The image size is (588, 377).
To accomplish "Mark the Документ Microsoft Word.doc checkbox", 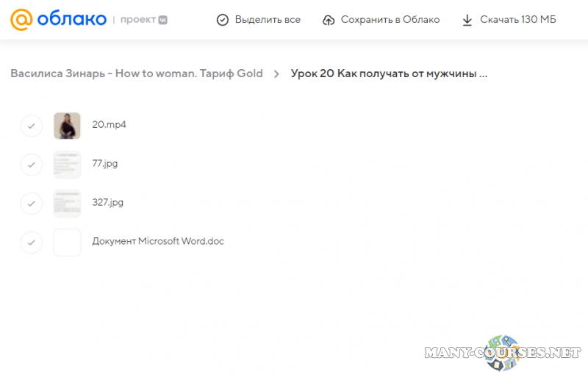I will coord(31,242).
